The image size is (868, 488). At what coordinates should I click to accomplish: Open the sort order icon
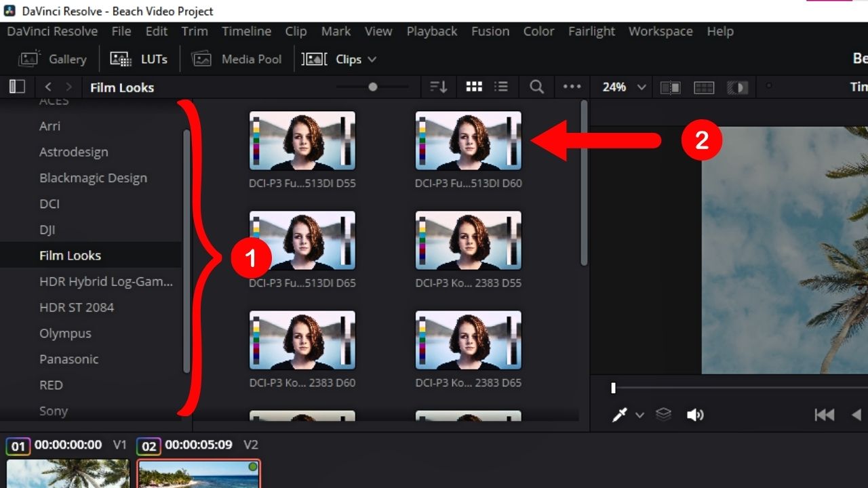439,87
